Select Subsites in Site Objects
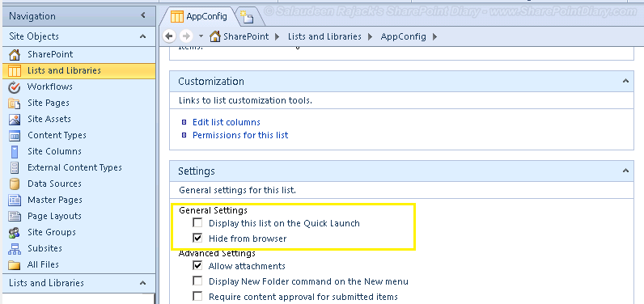 [44, 248]
